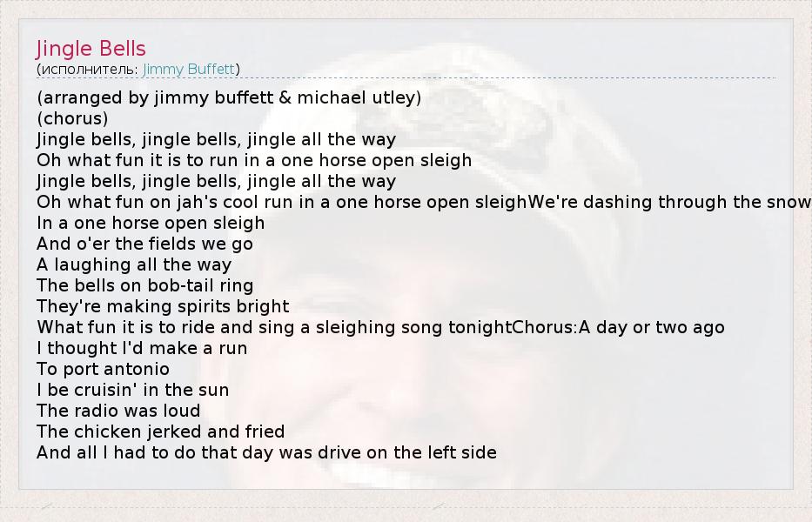This screenshot has width=812, height=522.
Task: Click "They're making spirits bright" lyric
Action: tap(163, 306)
